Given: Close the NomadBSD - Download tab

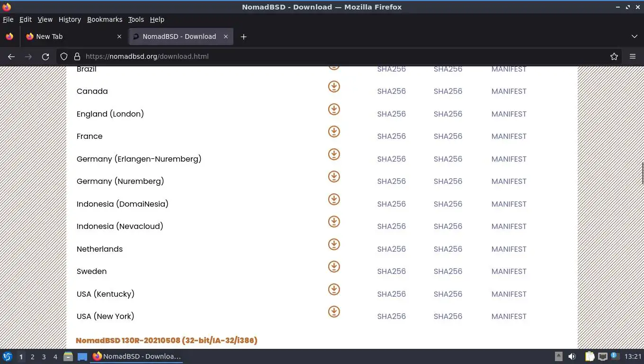Looking at the screenshot, I should pyautogui.click(x=226, y=36).
